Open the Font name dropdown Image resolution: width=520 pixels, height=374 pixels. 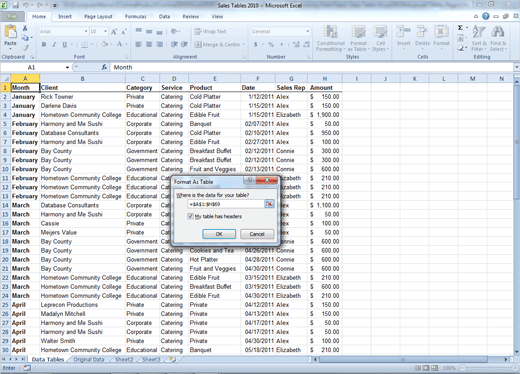pyautogui.click(x=86, y=31)
